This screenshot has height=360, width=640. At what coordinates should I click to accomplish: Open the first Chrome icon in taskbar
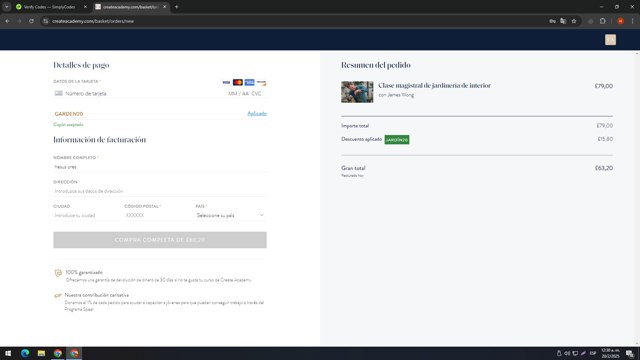[x=58, y=353]
